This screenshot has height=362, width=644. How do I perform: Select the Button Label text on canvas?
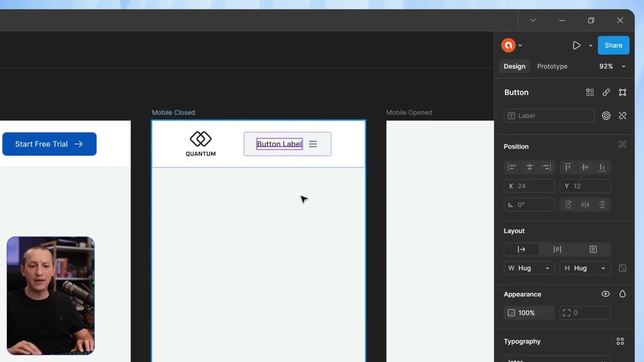[x=279, y=144]
